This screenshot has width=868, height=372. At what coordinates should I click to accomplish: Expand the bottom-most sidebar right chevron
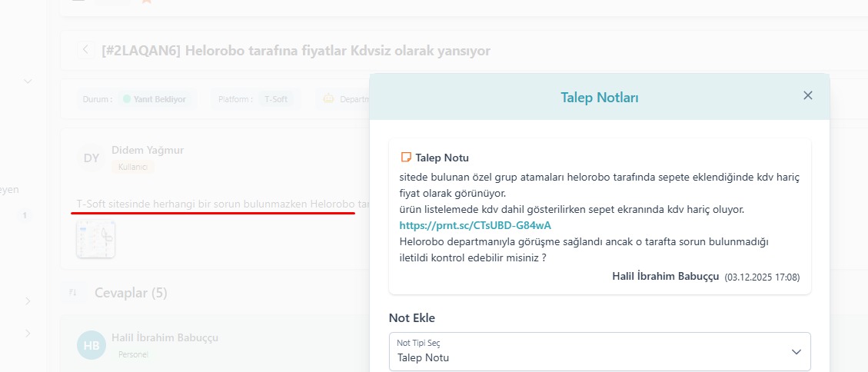(28, 333)
